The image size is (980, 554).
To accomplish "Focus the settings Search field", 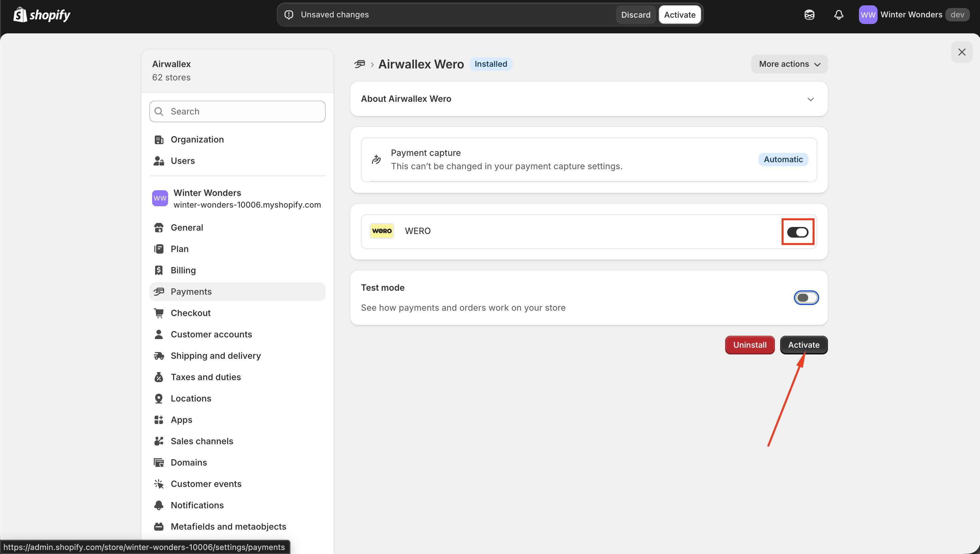I will (237, 111).
